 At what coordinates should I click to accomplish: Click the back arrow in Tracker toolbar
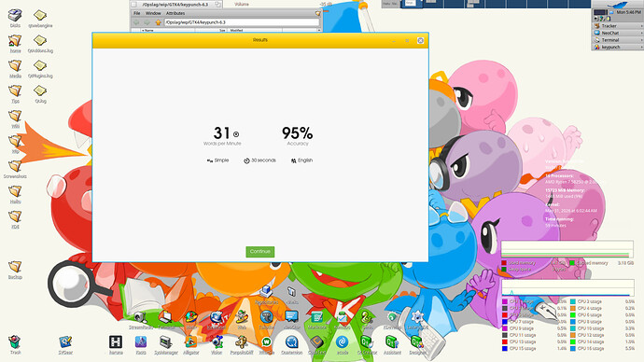[x=137, y=22]
